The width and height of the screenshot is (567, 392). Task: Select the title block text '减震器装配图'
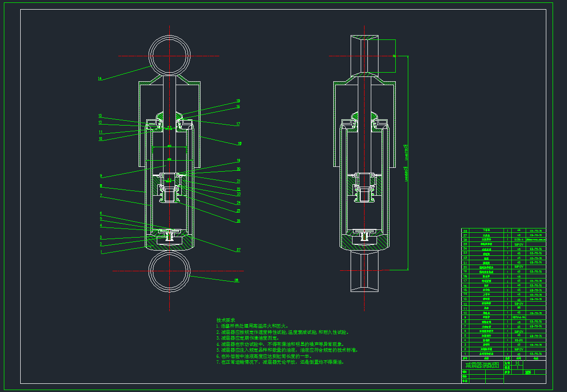482,365
